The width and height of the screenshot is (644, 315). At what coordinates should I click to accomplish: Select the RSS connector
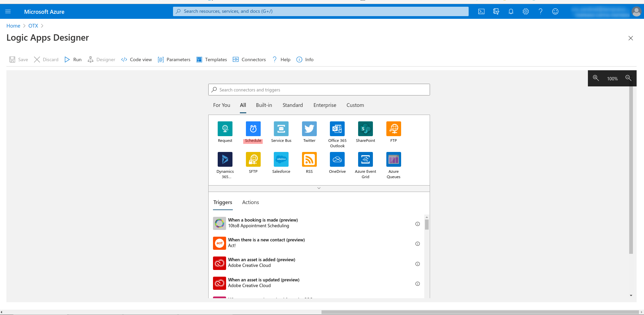click(x=309, y=159)
